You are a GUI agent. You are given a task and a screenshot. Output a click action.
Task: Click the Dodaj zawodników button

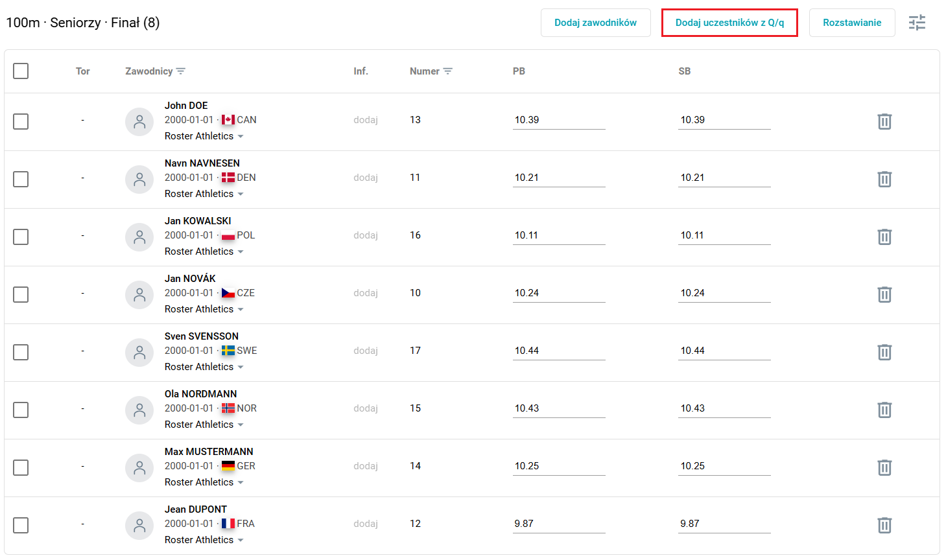595,23
